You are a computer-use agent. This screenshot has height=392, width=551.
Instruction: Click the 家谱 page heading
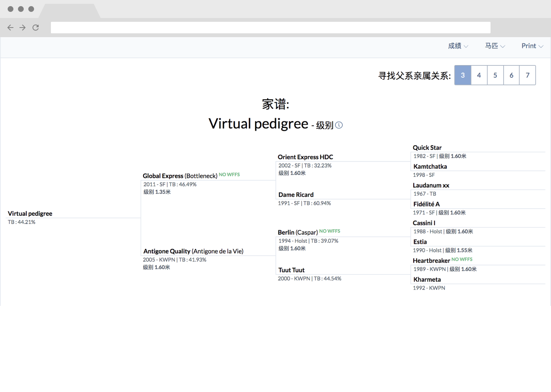275,104
